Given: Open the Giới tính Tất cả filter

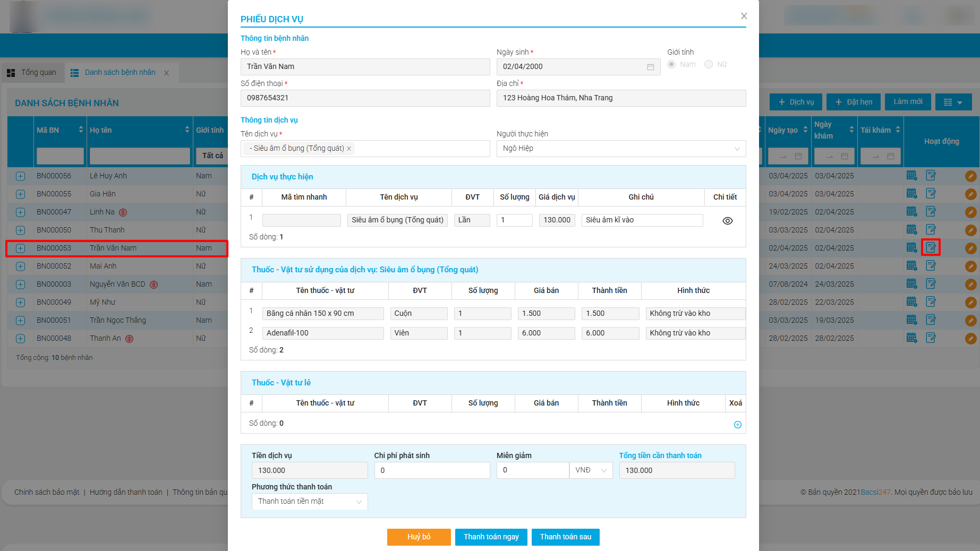Looking at the screenshot, I should (212, 156).
